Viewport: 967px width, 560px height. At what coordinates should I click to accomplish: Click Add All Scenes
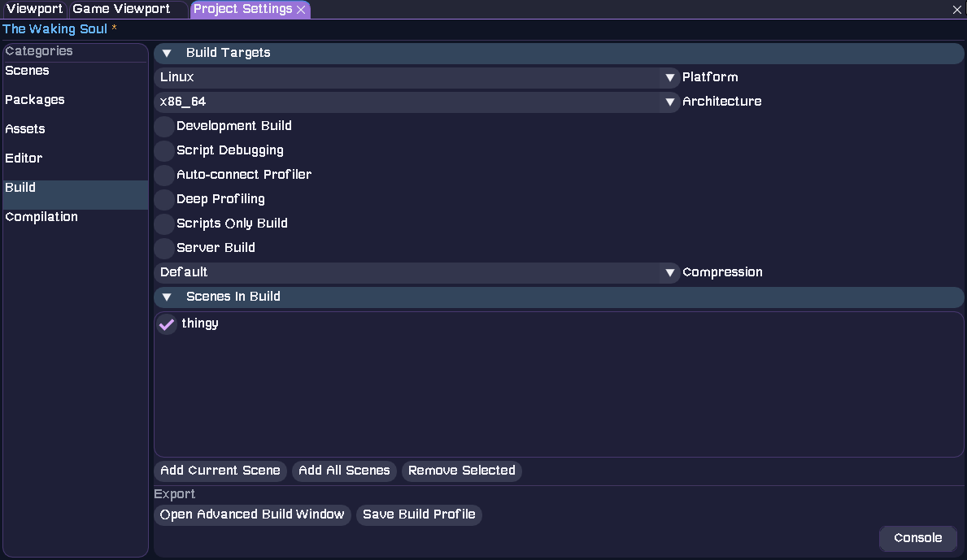coord(344,471)
